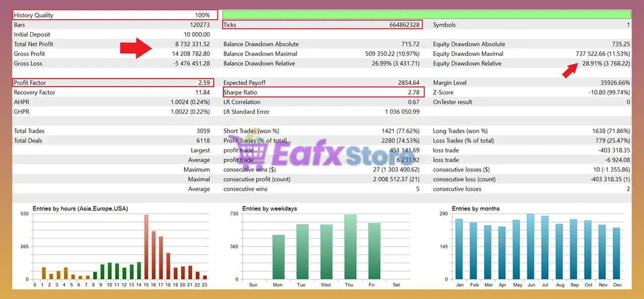Select the Profit Factor value 2.59

[204, 83]
